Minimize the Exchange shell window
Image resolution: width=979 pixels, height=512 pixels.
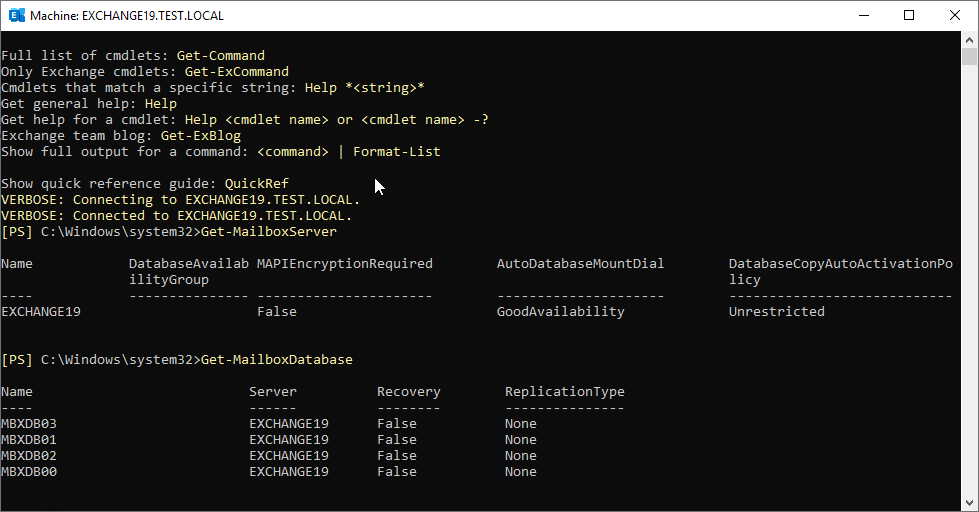point(864,16)
